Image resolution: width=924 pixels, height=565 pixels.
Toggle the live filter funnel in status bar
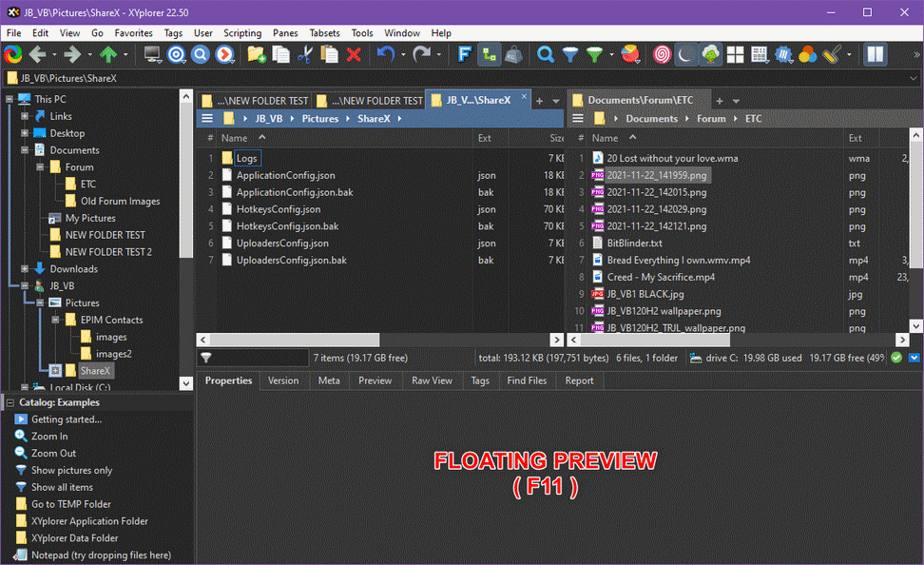pyautogui.click(x=206, y=358)
